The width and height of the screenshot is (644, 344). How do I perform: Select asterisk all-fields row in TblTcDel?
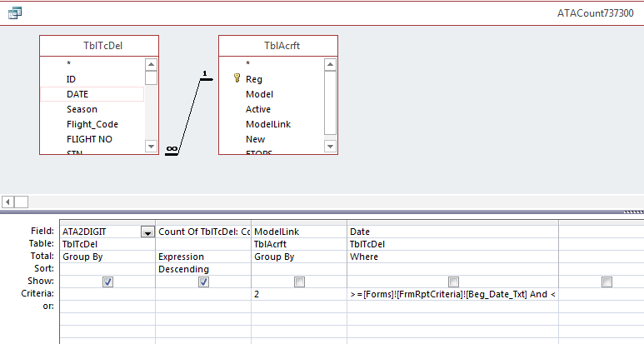tap(92, 63)
